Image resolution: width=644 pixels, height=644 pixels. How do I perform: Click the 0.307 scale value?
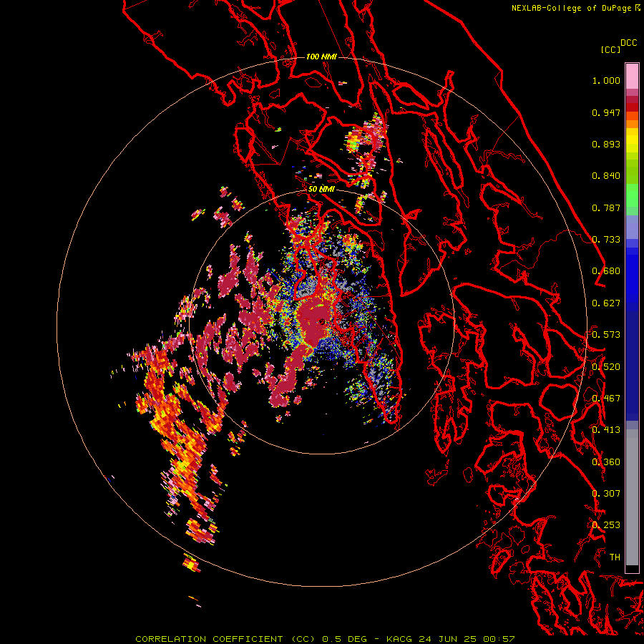[606, 494]
